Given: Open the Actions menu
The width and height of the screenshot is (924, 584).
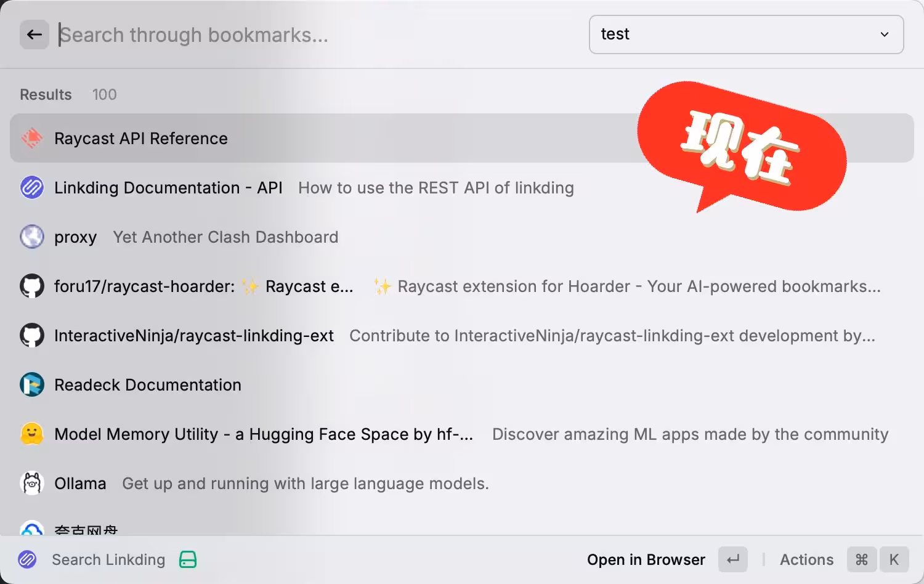Looking at the screenshot, I should pyautogui.click(x=806, y=559).
